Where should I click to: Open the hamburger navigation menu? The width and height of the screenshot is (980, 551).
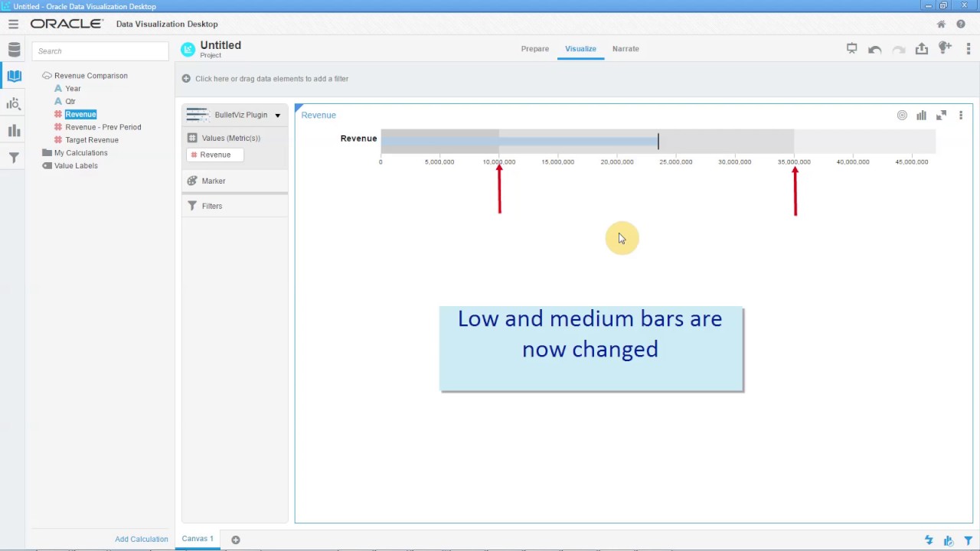click(x=13, y=24)
